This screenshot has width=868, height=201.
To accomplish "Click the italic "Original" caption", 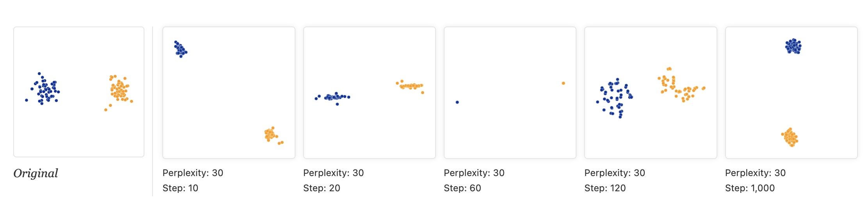I will point(36,173).
